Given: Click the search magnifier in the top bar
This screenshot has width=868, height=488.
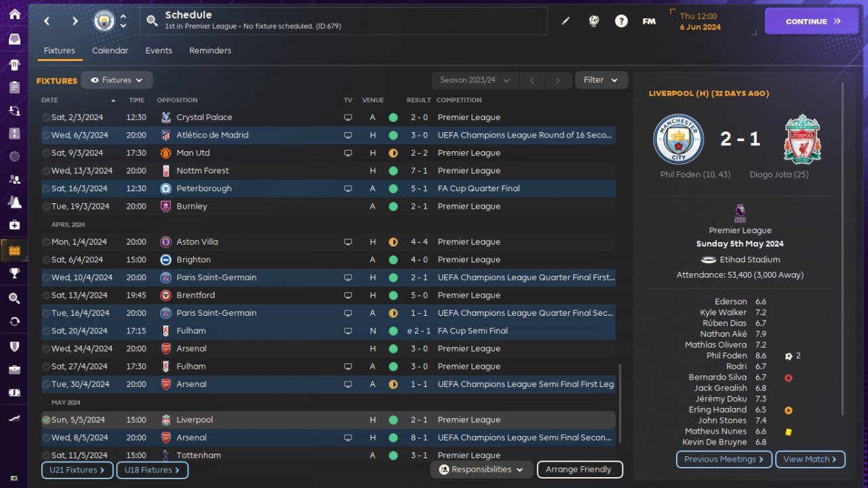Looking at the screenshot, I should 153,21.
